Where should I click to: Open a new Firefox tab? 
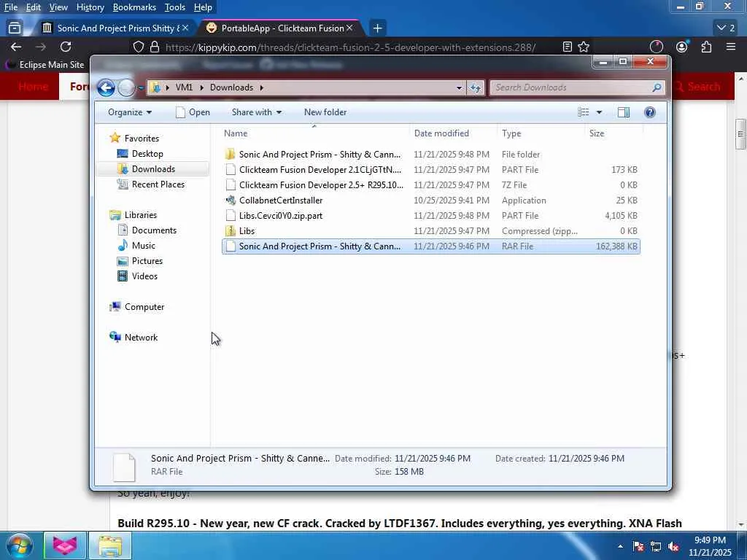[x=377, y=28]
